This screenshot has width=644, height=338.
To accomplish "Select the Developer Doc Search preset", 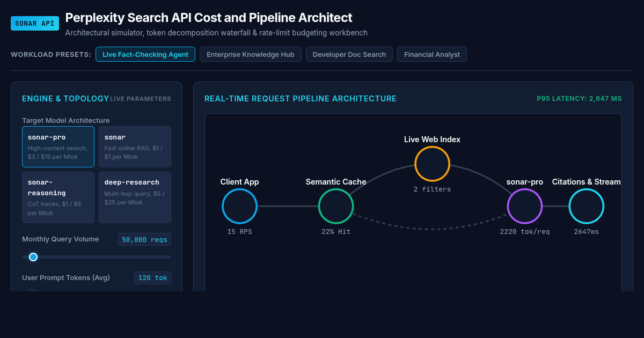I will coord(349,54).
